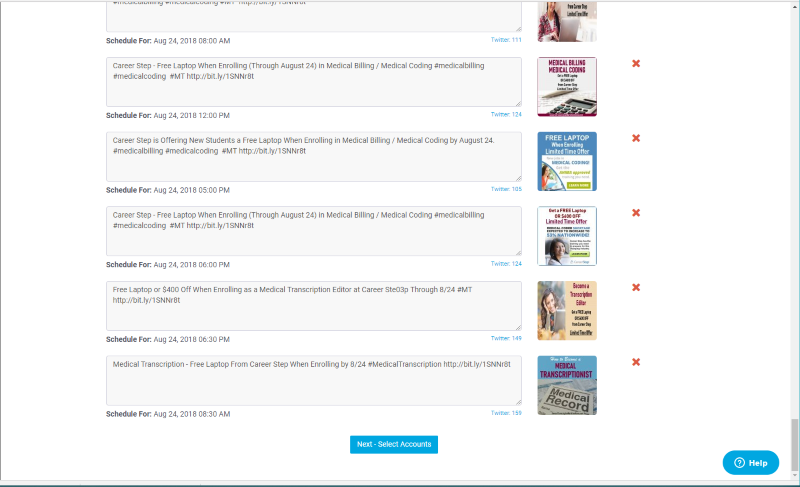The width and height of the screenshot is (800, 487).
Task: Edit the tweet text scheduled for 12:00 PM
Action: click(313, 82)
